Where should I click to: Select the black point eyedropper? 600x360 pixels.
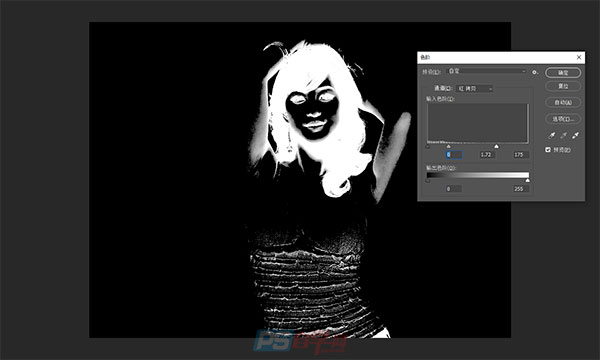click(551, 135)
